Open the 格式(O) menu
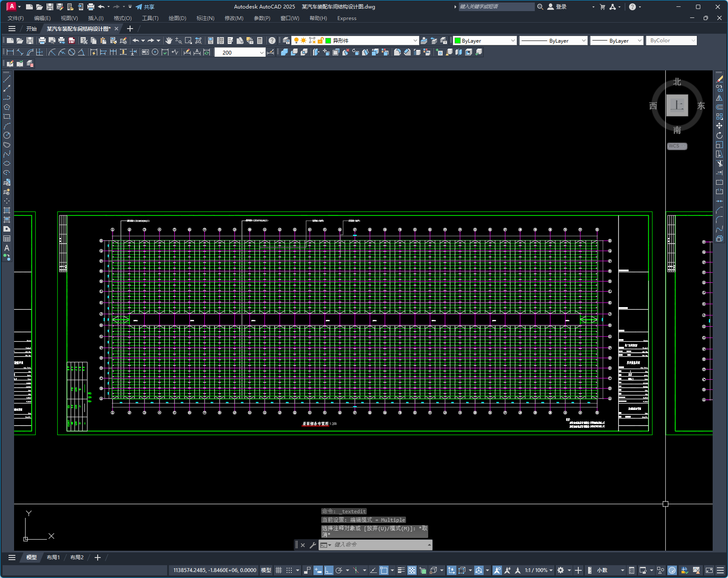The width and height of the screenshot is (728, 578). (x=122, y=18)
